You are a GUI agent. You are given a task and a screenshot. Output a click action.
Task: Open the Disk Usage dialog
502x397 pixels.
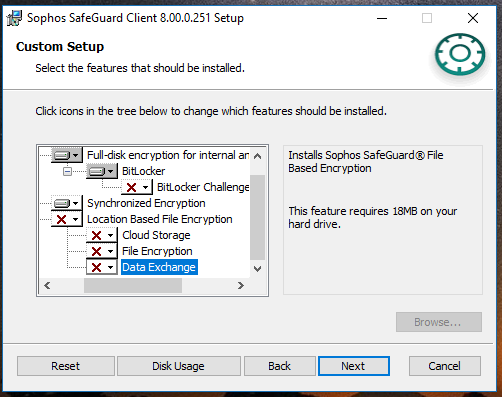point(178,366)
